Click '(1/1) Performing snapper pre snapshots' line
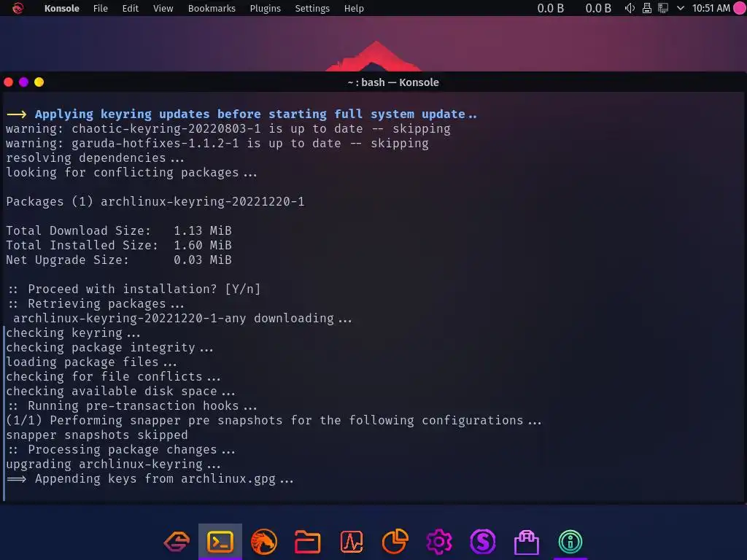747x560 pixels. tap(274, 421)
